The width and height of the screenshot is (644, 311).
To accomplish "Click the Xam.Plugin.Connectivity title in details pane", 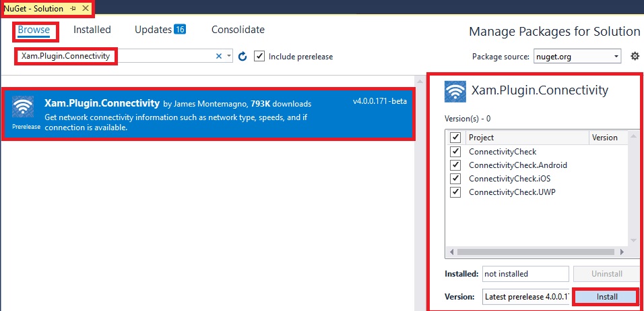I will click(540, 90).
